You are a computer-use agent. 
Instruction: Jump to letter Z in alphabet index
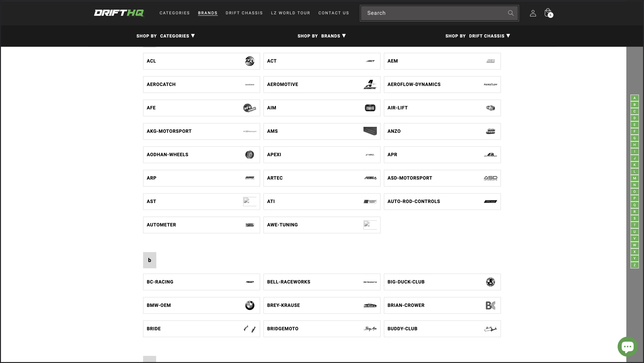click(634, 265)
